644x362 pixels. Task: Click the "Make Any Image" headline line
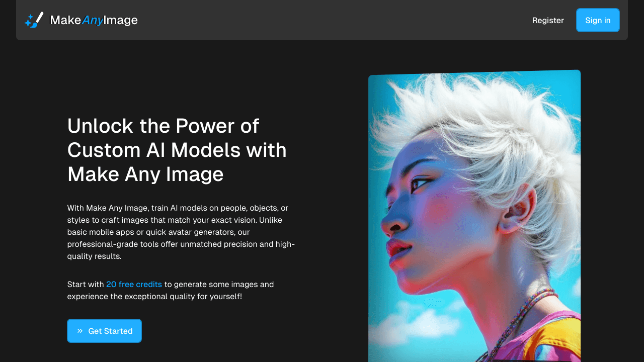tap(145, 174)
